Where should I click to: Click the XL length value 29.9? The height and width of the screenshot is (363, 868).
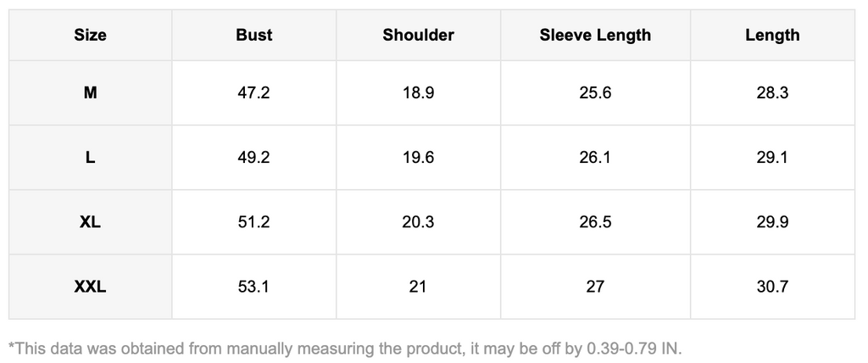[772, 221]
